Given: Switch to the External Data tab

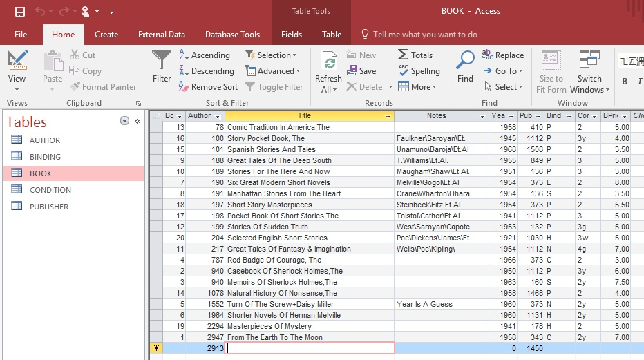Looking at the screenshot, I should tap(162, 35).
